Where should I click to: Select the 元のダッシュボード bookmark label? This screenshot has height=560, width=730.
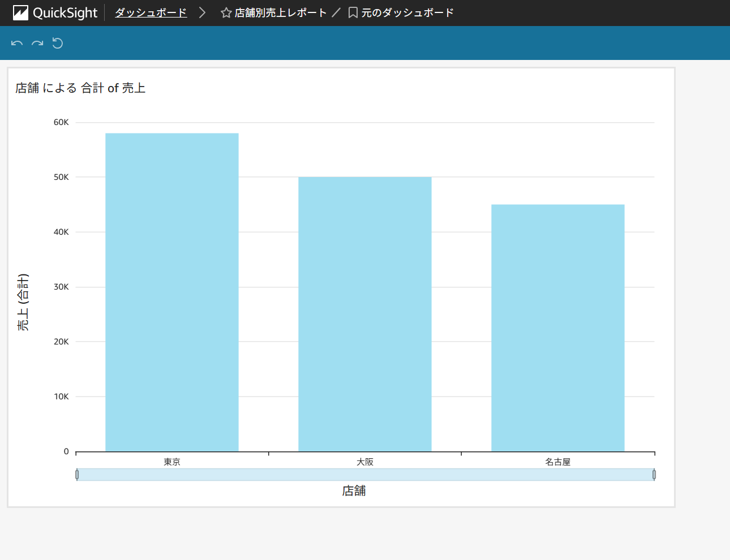pyautogui.click(x=407, y=12)
